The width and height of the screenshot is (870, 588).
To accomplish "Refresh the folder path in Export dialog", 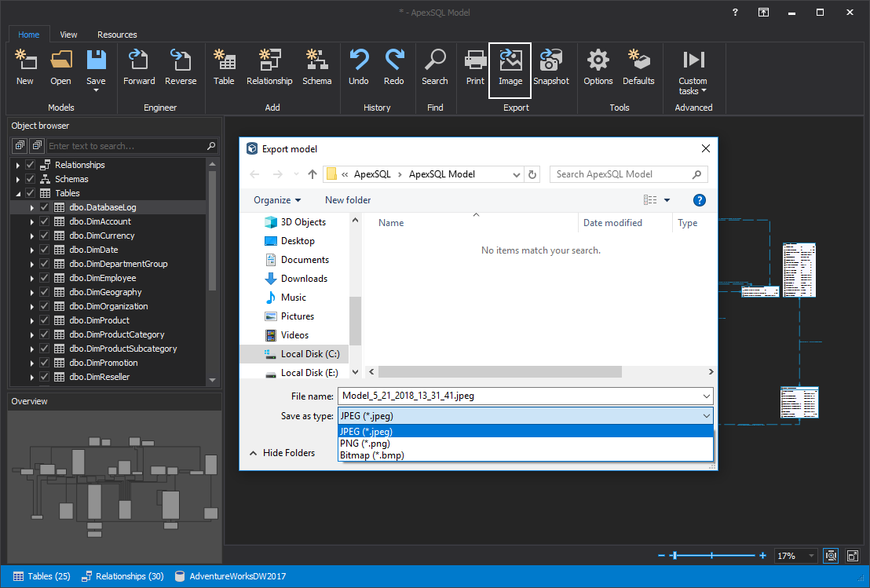I will (532, 174).
